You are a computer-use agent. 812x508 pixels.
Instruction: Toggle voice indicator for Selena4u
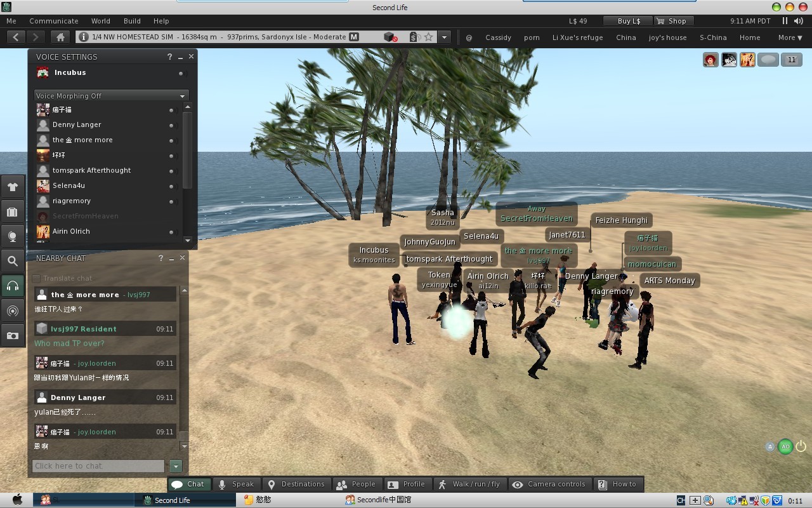[171, 186]
